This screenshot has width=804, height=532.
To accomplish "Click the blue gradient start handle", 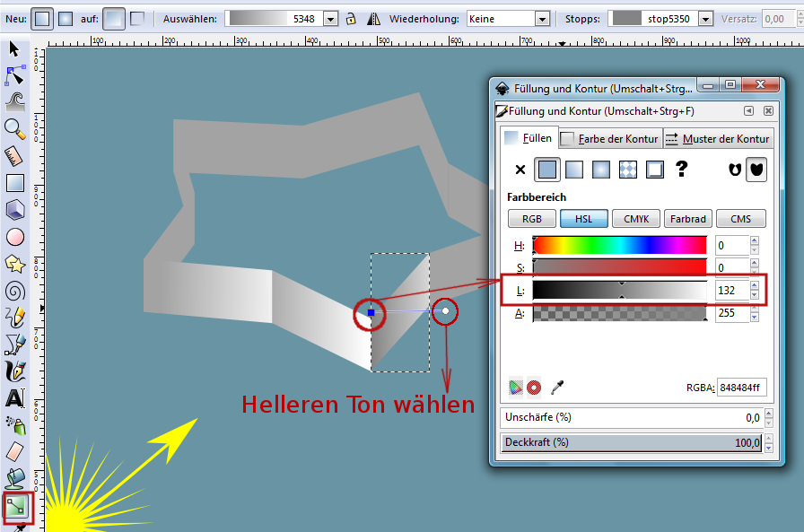I will tap(371, 312).
